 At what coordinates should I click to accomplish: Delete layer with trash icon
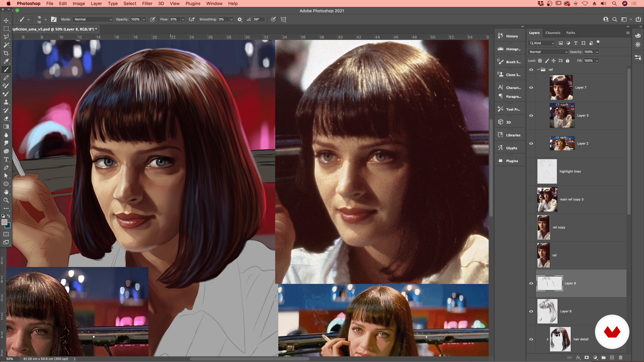coord(621,357)
